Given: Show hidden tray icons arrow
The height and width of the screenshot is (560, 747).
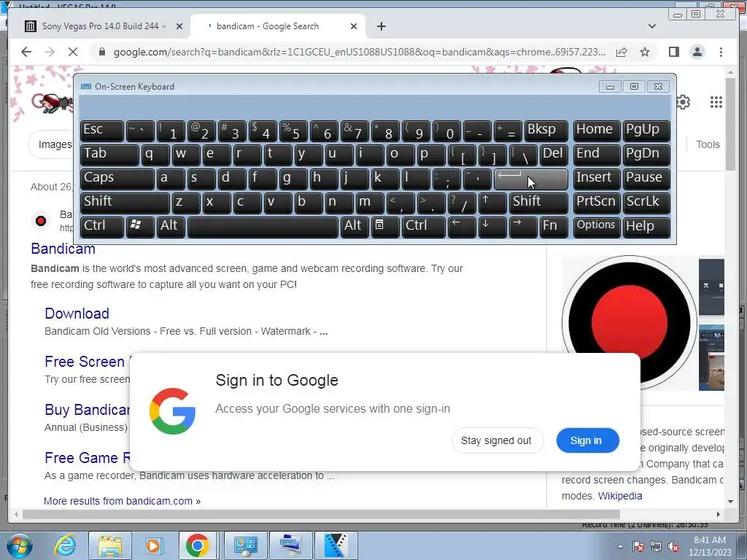Looking at the screenshot, I should tap(620, 546).
